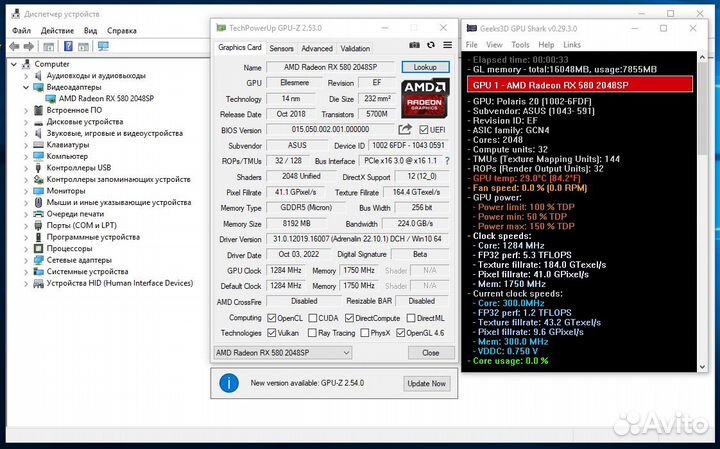
Task: Click the scan for hardware changes monitor icon
Action: [103, 46]
